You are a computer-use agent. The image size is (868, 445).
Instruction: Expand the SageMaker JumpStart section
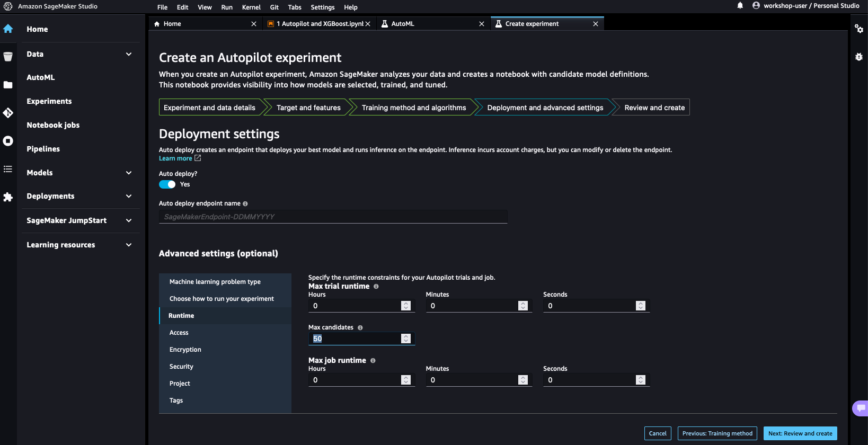(x=129, y=220)
